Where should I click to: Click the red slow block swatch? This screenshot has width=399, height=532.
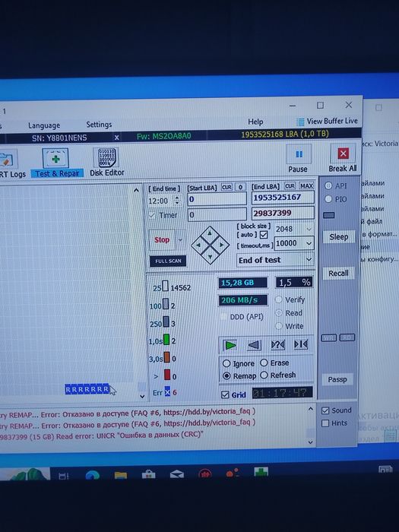[167, 375]
